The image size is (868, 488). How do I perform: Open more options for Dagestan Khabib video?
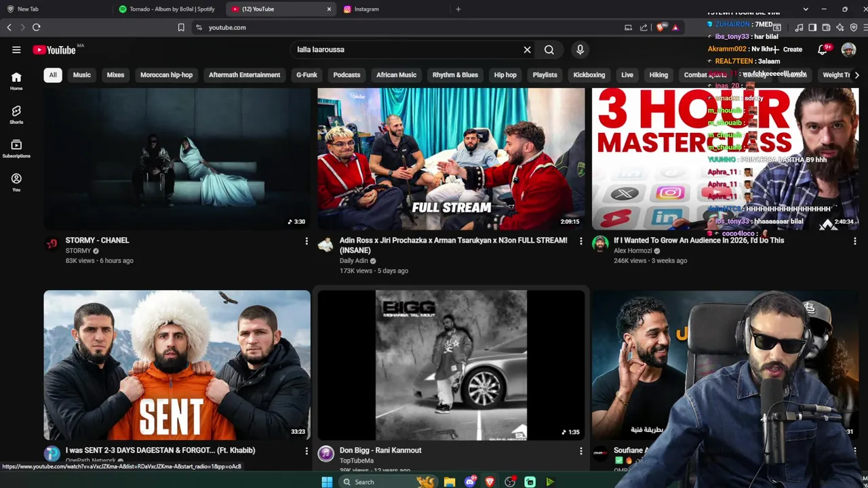pos(307,451)
